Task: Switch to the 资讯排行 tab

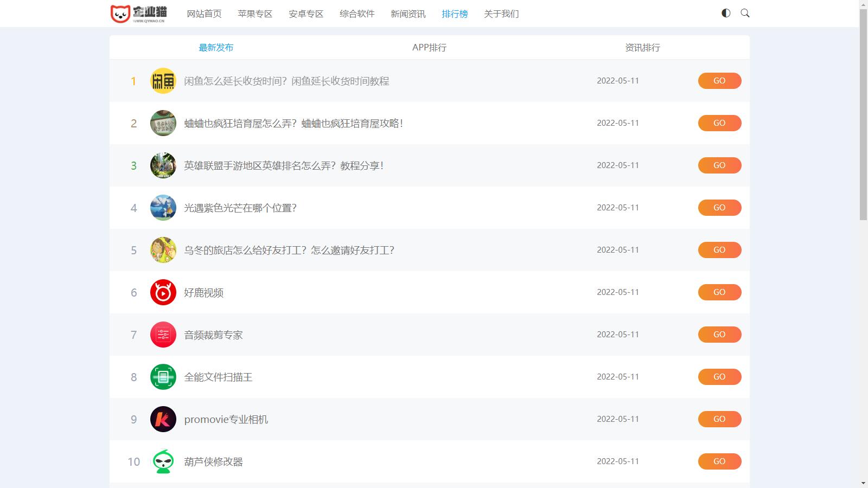Action: 642,48
